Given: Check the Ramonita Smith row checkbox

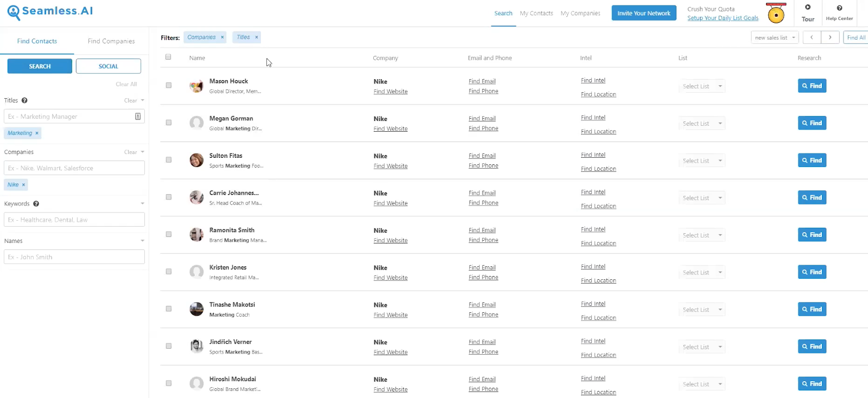Looking at the screenshot, I should click(169, 234).
